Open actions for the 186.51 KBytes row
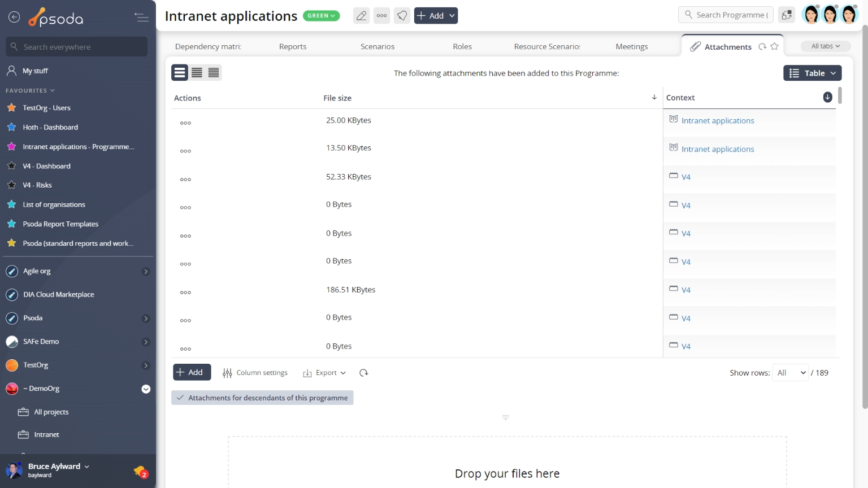Image resolution: width=868 pixels, height=488 pixels. (185, 293)
